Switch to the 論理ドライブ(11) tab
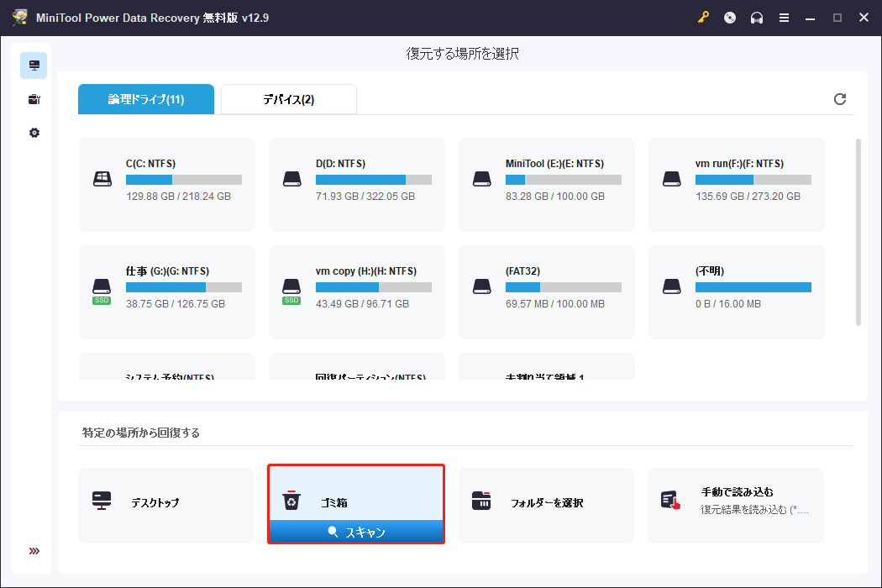 point(145,99)
